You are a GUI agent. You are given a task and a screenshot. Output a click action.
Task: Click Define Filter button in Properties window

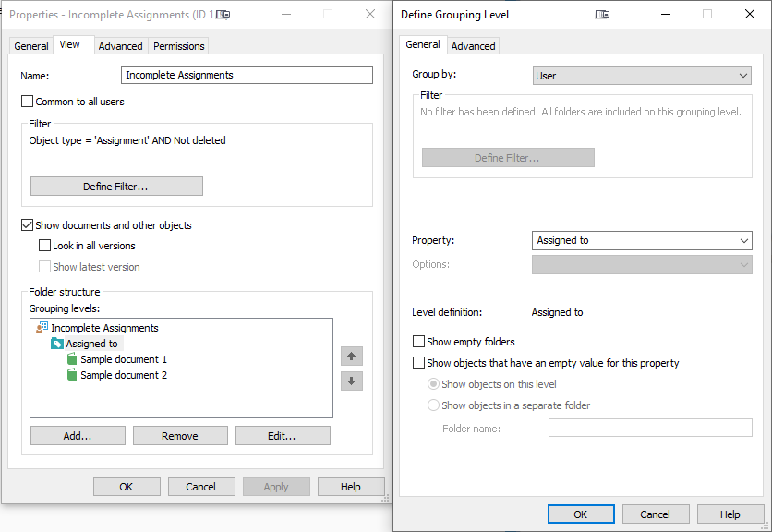pyautogui.click(x=116, y=187)
